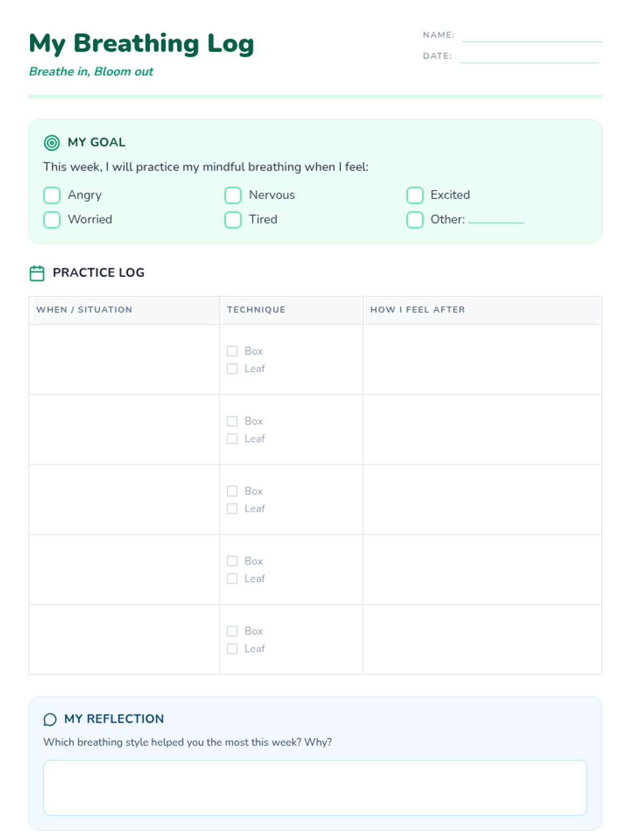Screen dimensions: 630x840
Task: Tick the Nervous checkbox
Action: pos(233,195)
